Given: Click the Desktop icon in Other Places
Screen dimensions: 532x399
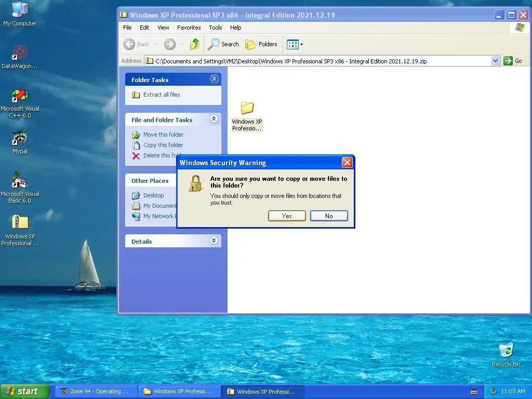Looking at the screenshot, I should pyautogui.click(x=136, y=195).
